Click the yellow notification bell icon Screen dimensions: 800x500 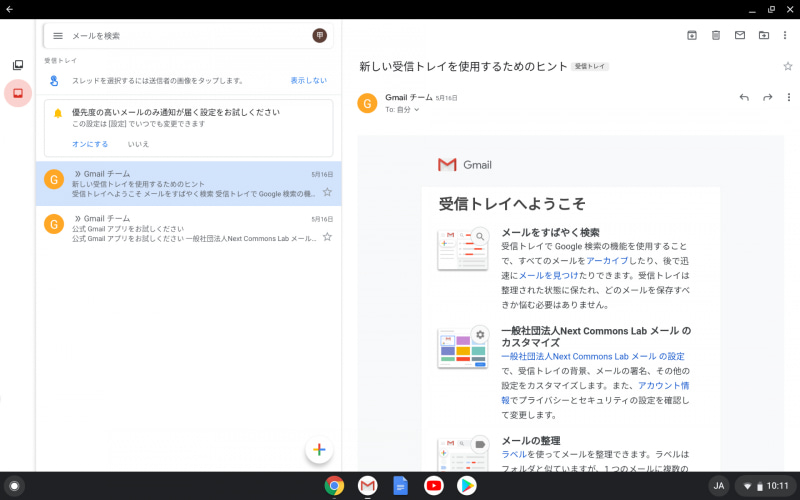(x=58, y=113)
